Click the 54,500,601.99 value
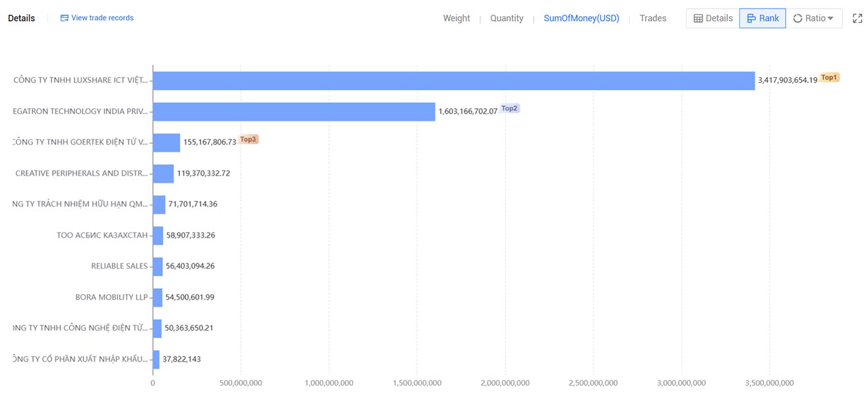The height and width of the screenshot is (396, 868). (190, 298)
